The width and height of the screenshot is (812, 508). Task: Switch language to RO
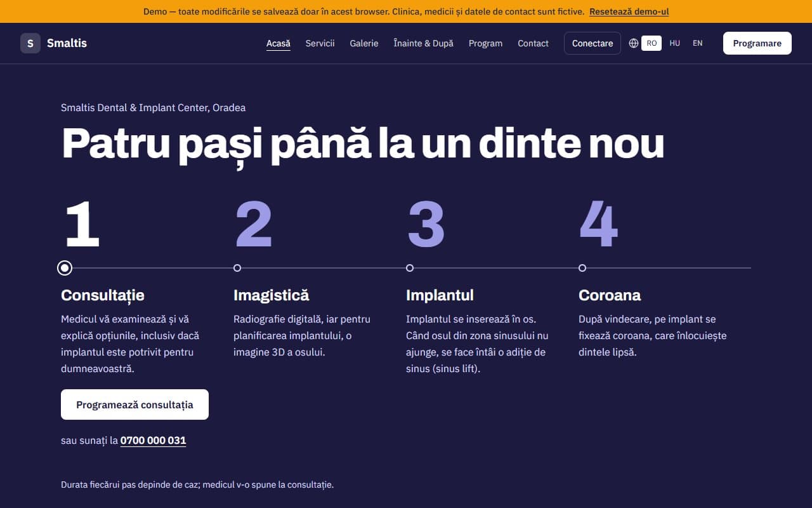point(652,43)
